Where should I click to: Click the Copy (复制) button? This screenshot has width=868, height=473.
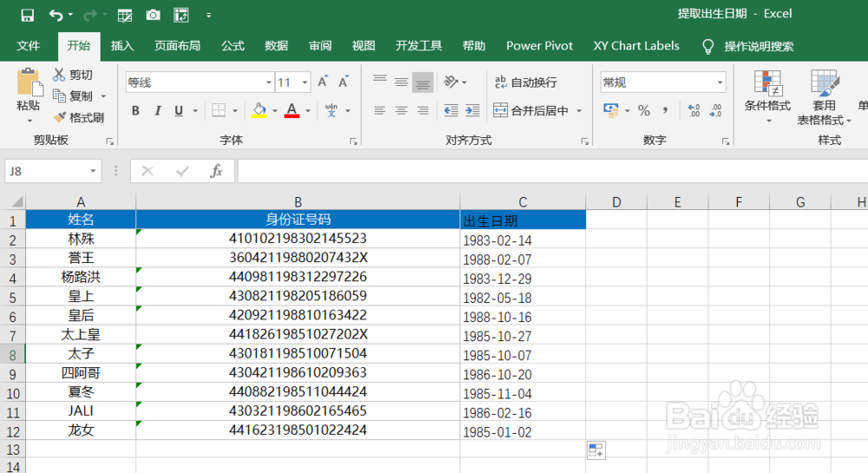pos(73,95)
